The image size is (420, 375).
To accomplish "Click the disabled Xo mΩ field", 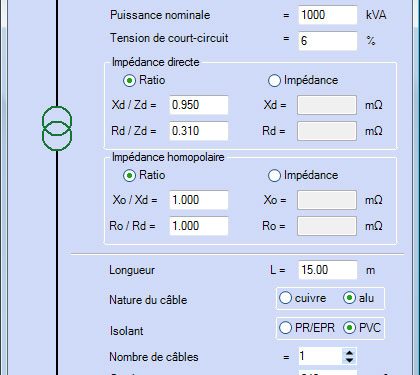I will pyautogui.click(x=327, y=200).
